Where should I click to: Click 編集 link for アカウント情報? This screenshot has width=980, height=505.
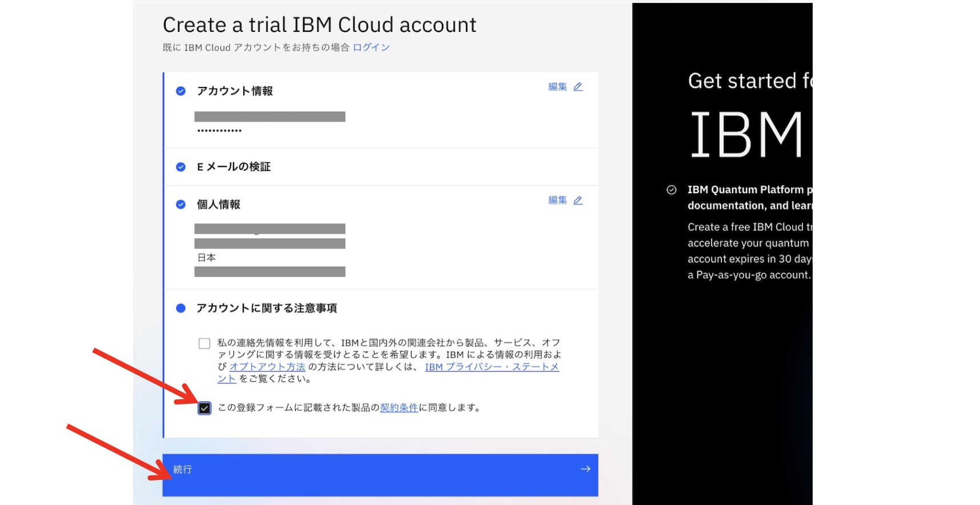tap(557, 87)
